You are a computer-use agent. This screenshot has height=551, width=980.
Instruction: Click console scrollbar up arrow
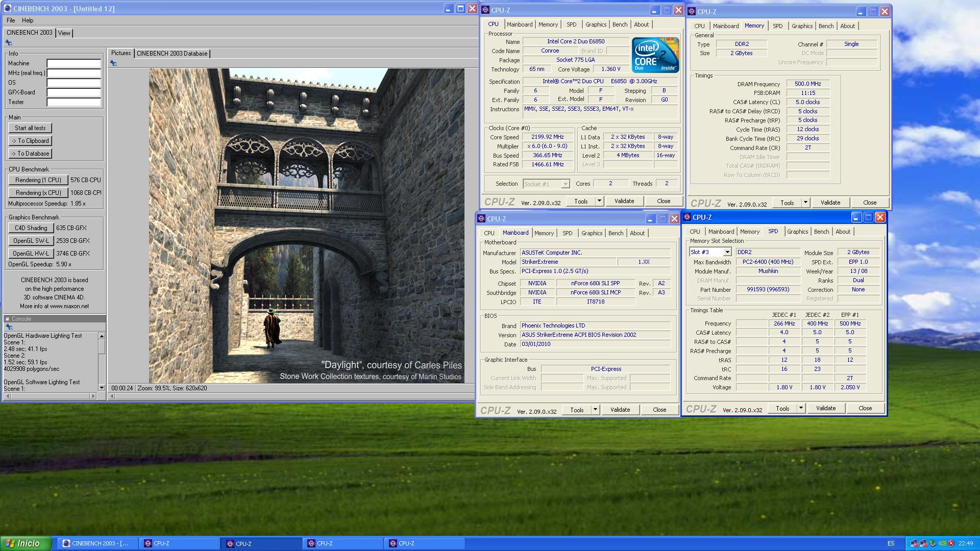(x=102, y=336)
